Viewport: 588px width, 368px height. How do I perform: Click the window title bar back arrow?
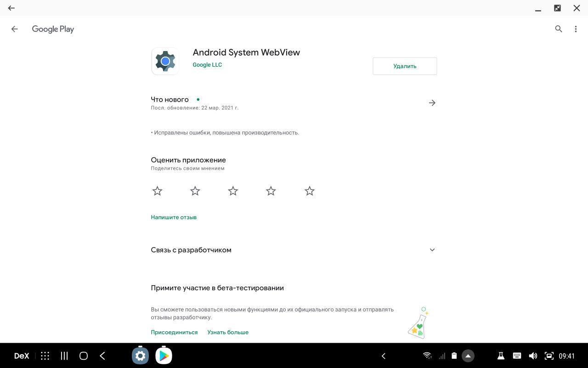11,8
